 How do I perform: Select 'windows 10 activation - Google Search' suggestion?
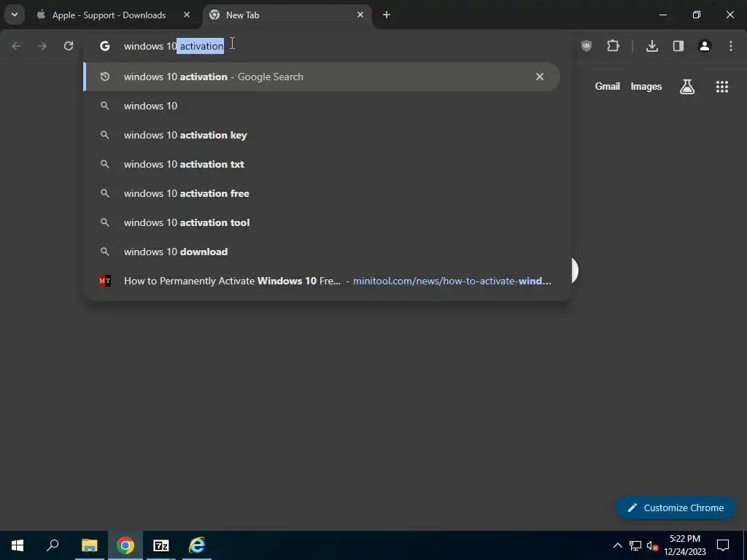[322, 77]
